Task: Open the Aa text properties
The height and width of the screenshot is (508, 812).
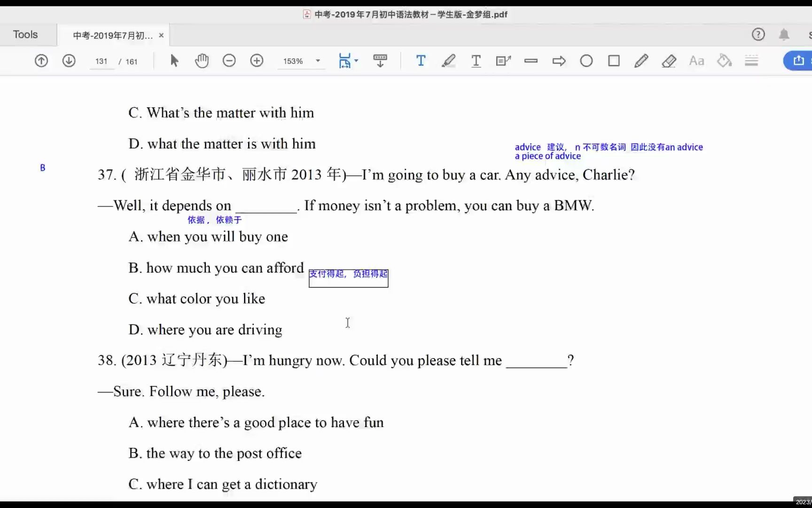Action: 696,61
